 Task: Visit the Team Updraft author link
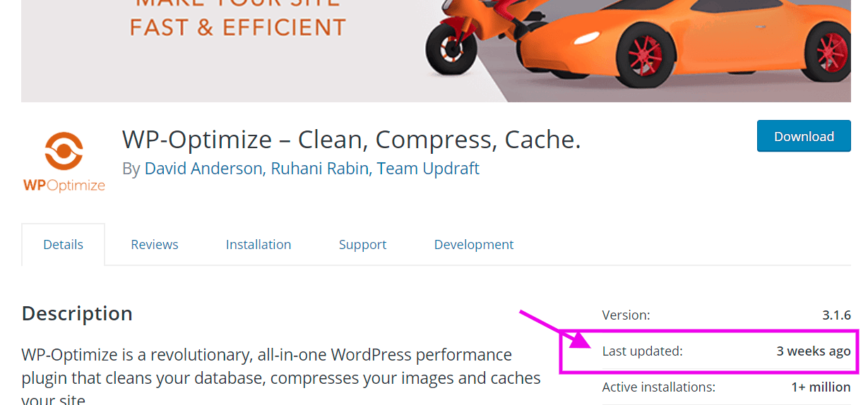(428, 169)
